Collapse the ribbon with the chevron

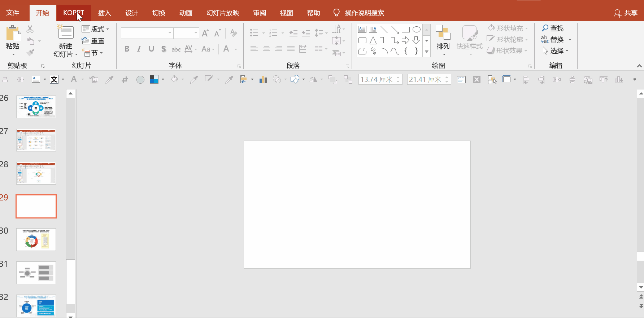[639, 66]
